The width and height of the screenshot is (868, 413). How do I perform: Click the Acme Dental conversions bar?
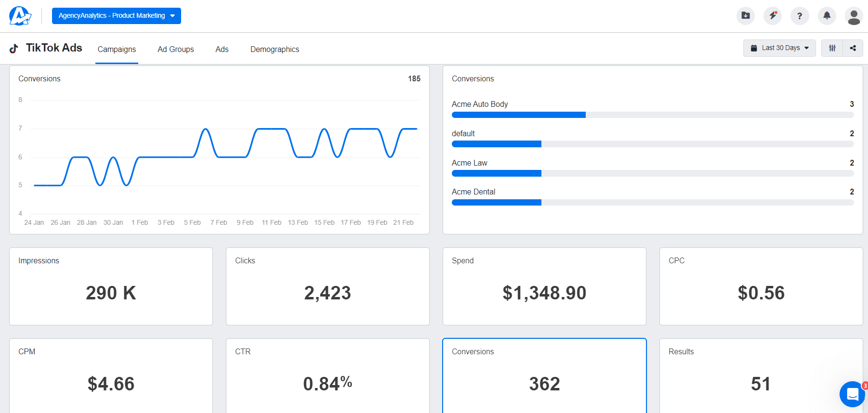652,203
